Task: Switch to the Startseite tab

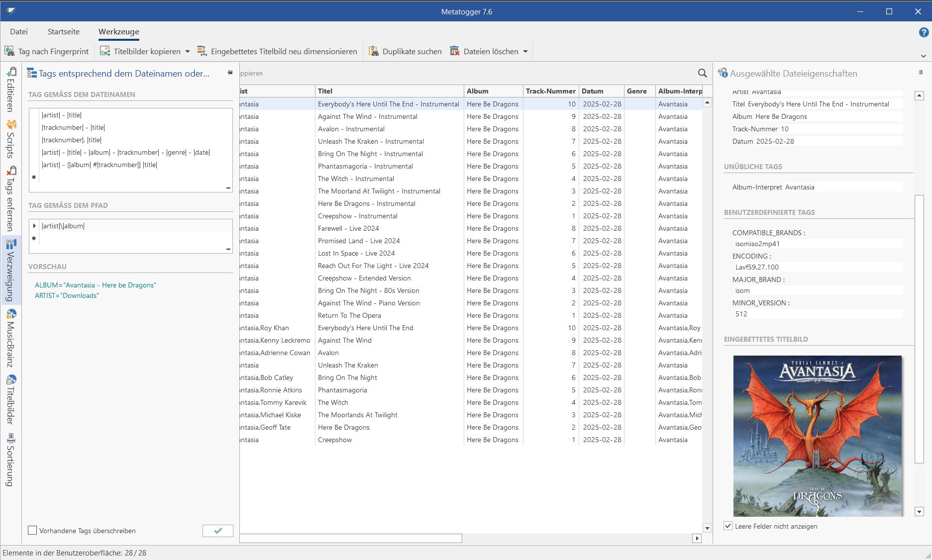Action: click(x=63, y=32)
